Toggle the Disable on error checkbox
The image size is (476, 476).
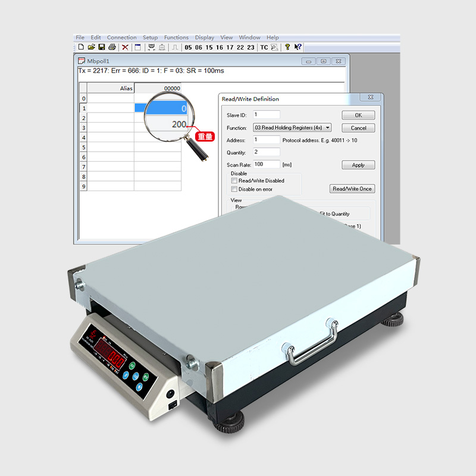tap(234, 189)
